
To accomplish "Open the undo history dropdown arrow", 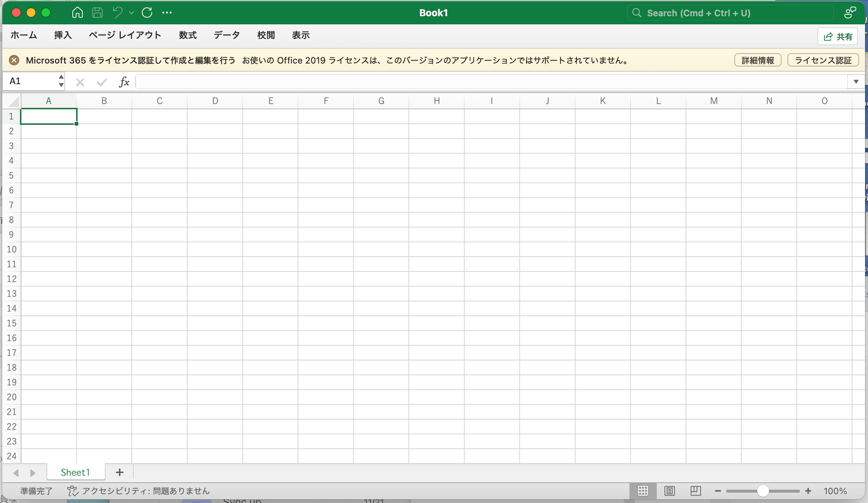I will 131,13.
